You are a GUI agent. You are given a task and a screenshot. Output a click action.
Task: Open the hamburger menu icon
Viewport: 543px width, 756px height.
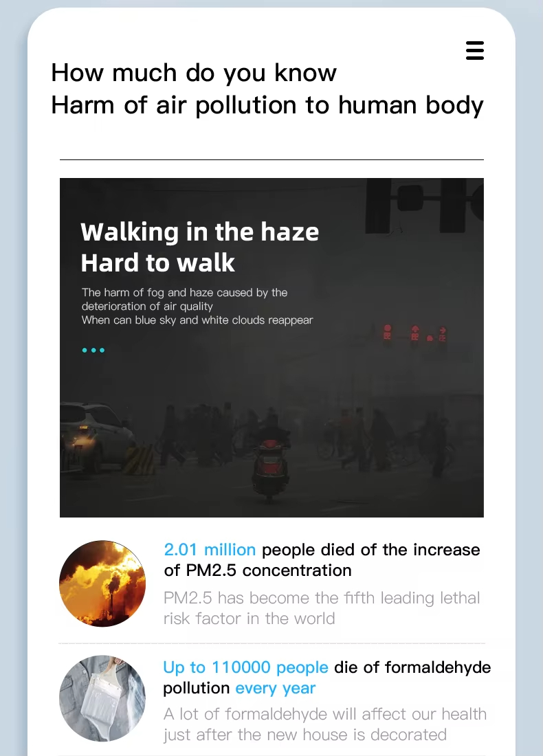474,51
